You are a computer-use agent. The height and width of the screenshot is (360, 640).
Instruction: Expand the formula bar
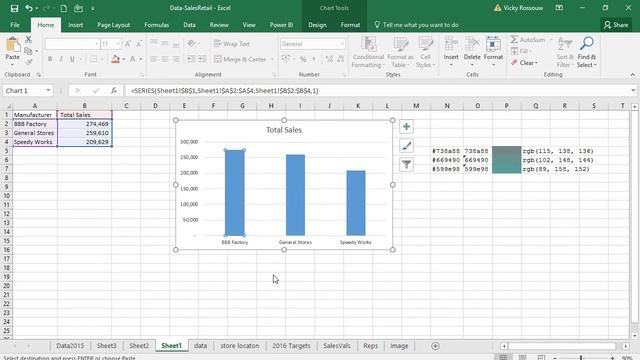633,91
